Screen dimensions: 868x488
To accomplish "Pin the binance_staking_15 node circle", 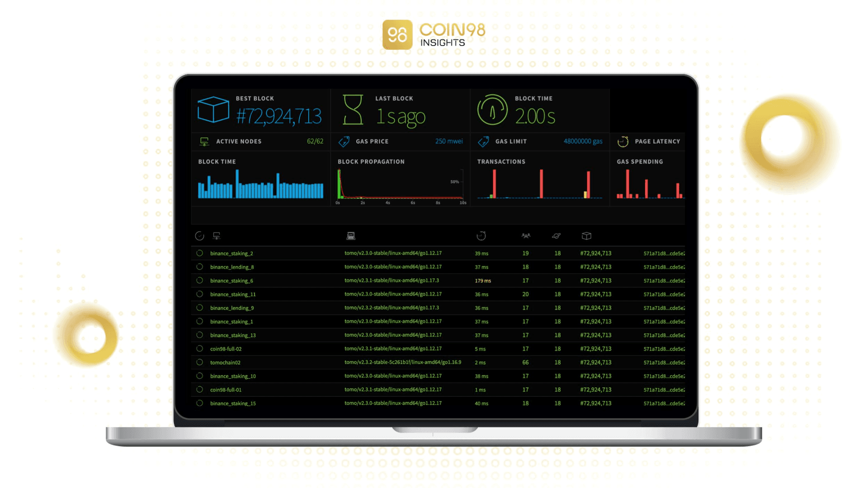I will (199, 403).
